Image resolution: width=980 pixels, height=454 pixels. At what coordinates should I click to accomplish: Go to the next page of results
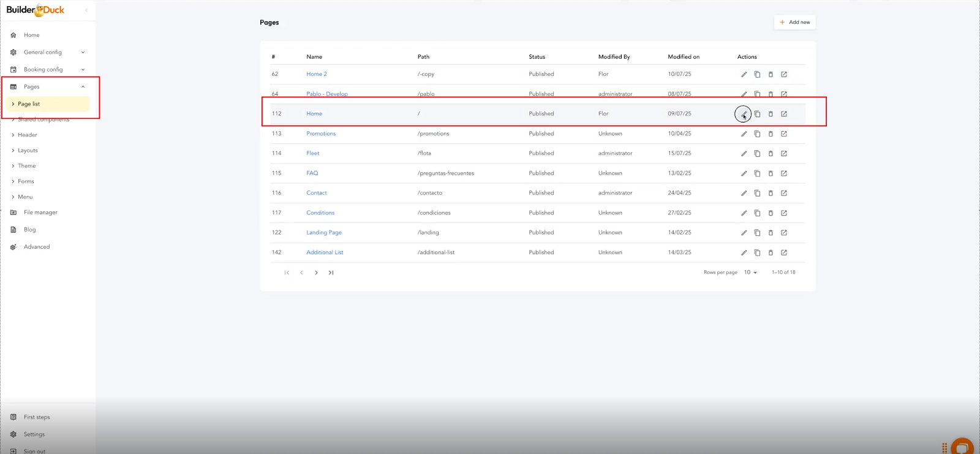coord(316,273)
